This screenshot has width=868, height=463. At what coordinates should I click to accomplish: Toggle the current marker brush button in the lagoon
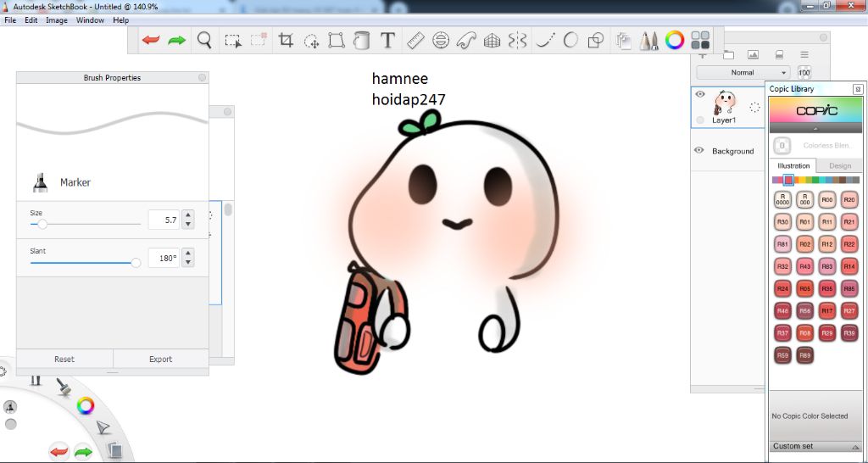pos(10,407)
